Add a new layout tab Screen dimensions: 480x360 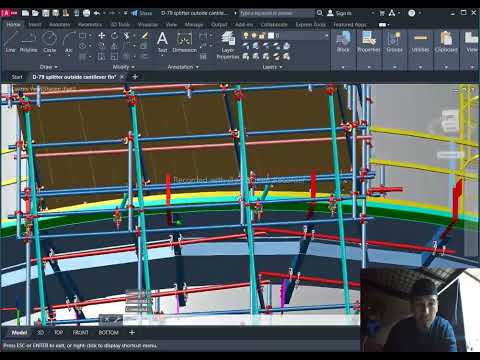tap(132, 332)
